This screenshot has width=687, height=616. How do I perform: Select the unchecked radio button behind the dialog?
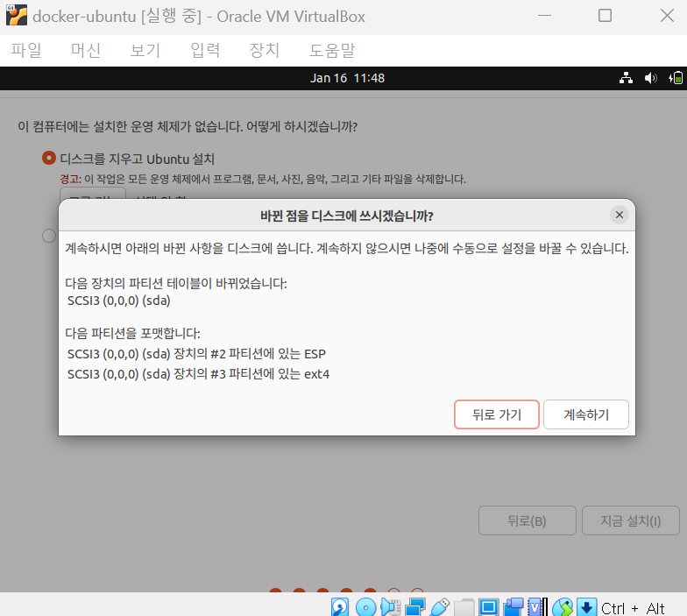click(x=49, y=236)
